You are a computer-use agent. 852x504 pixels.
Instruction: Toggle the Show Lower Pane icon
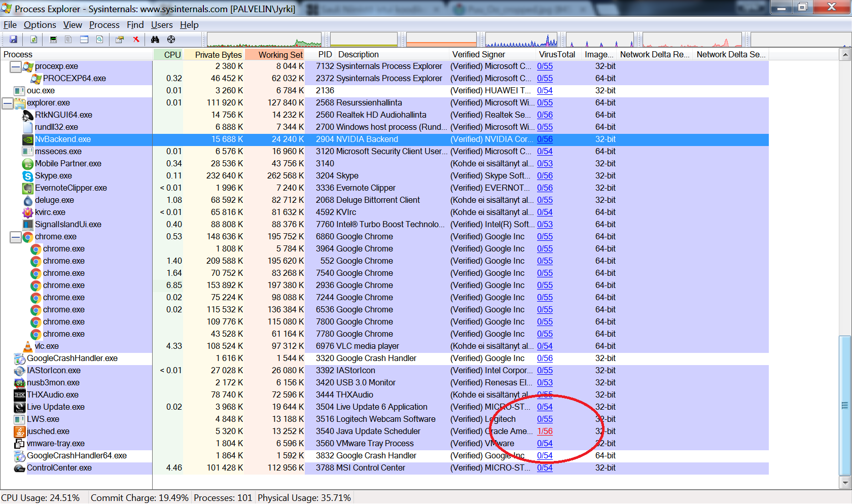point(84,40)
